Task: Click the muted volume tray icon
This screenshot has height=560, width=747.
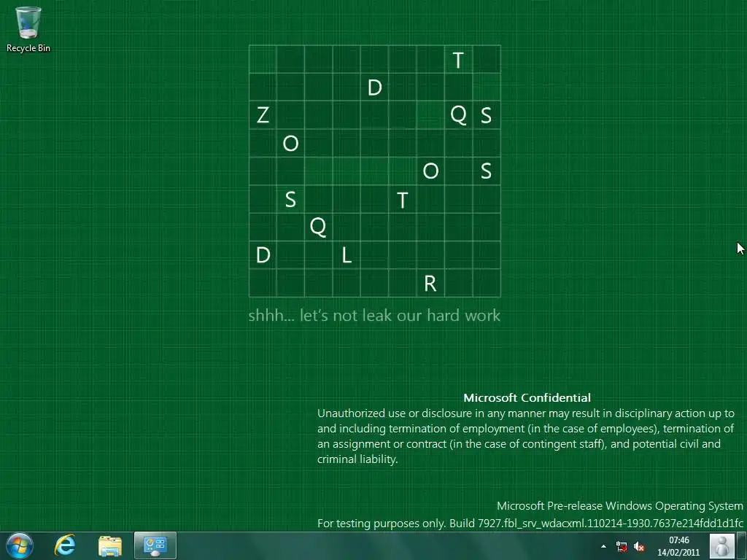Action: [639, 547]
